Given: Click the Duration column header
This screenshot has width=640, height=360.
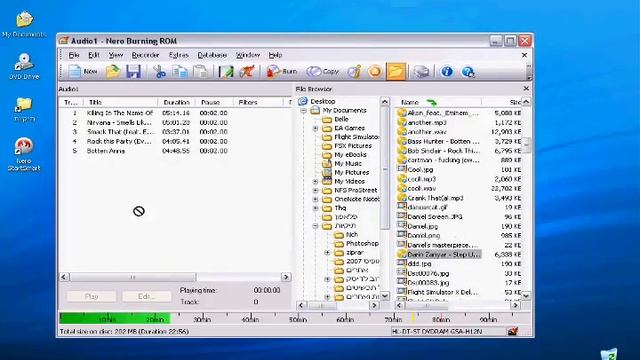Looking at the screenshot, I should coord(176,102).
